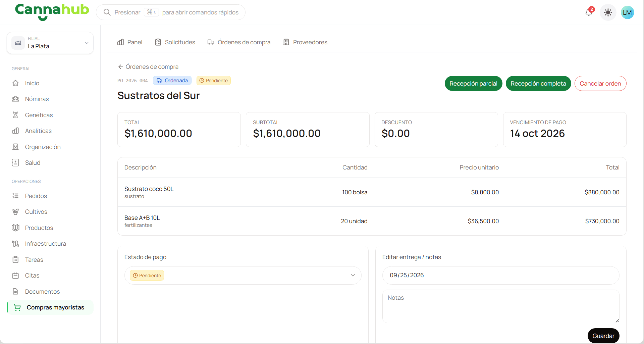The width and height of the screenshot is (644, 344).
Task: Click the delivery date field 09/25/2026
Action: click(500, 275)
